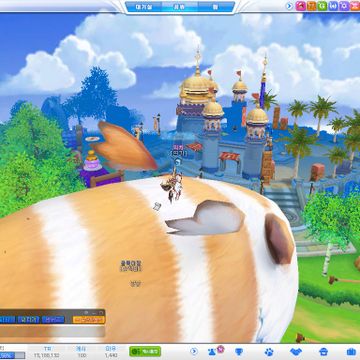Expand the bottom bar with the round arrow
Viewport: 360px width, 360px height.
pos(194,351)
